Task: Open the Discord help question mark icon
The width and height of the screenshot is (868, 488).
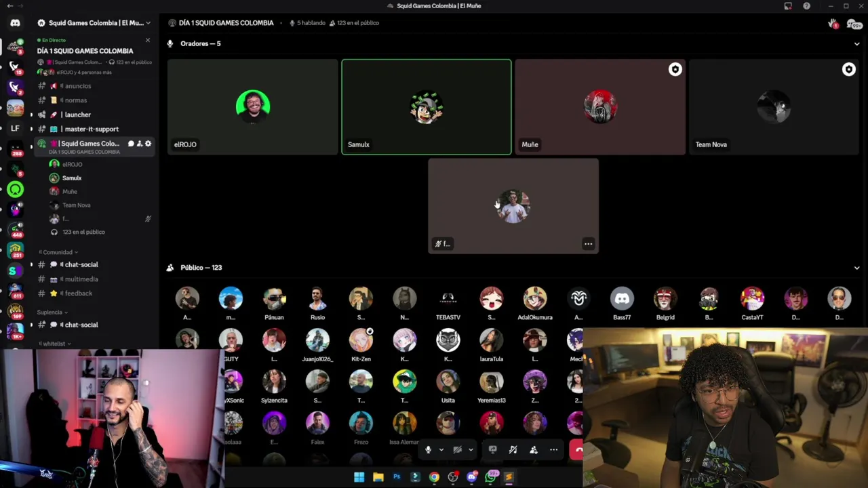Action: coord(806,6)
